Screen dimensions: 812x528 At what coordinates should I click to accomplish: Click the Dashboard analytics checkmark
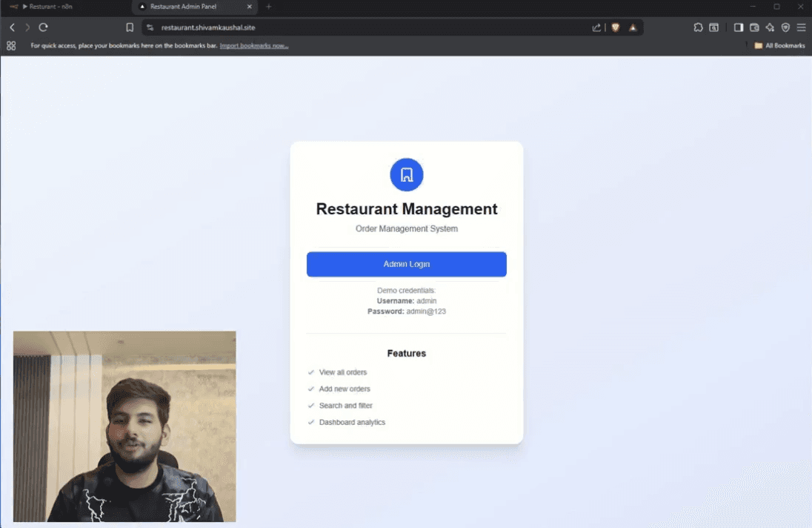coord(310,422)
